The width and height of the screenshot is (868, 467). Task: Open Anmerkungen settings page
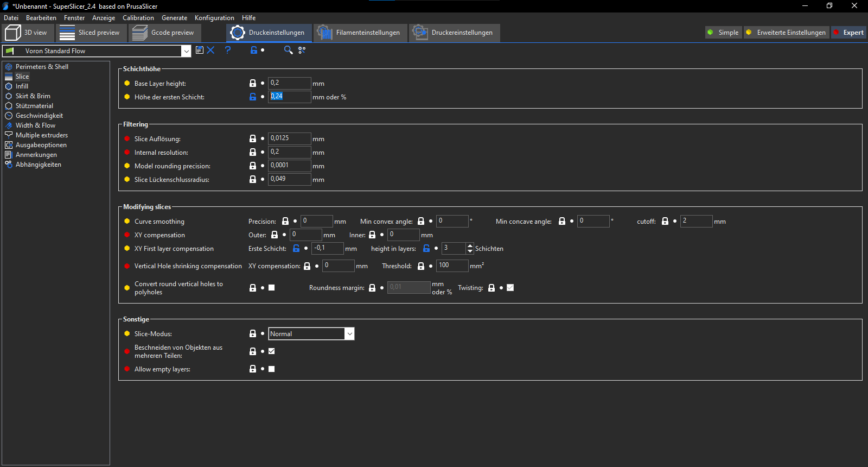pyautogui.click(x=36, y=154)
